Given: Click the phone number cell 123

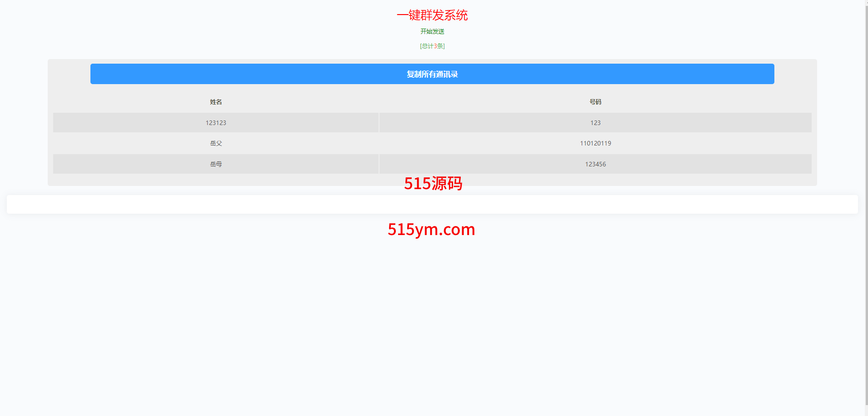Looking at the screenshot, I should coord(595,123).
